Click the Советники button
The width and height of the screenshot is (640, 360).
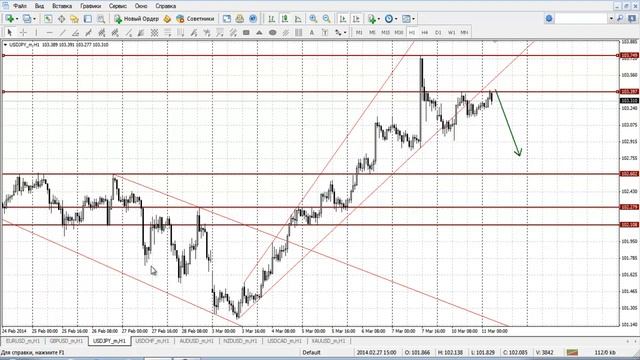(x=196, y=19)
